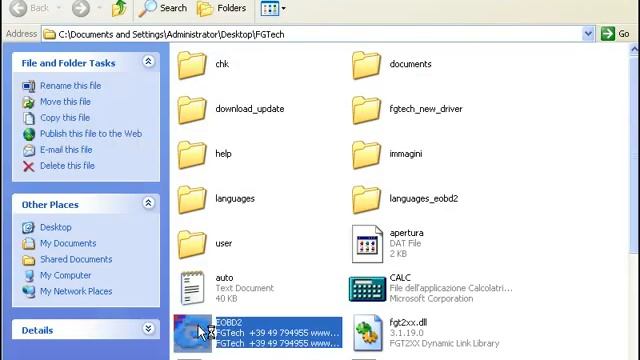Select the CALC calculator application icon
This screenshot has width=640, height=360.
tap(367, 289)
